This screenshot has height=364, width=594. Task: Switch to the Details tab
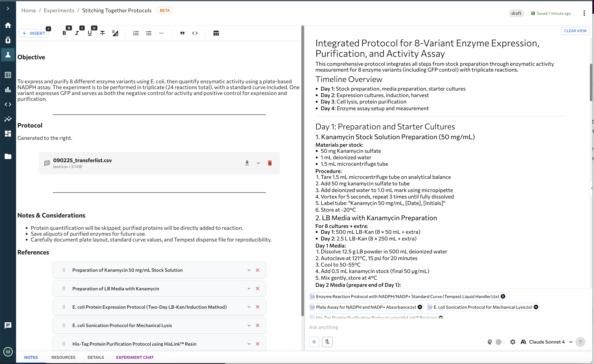(x=96, y=357)
